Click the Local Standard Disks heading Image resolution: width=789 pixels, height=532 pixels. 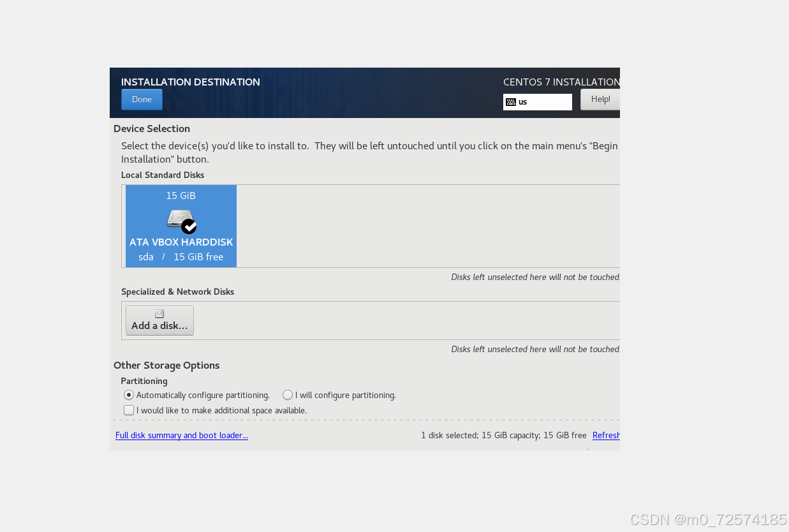click(163, 175)
